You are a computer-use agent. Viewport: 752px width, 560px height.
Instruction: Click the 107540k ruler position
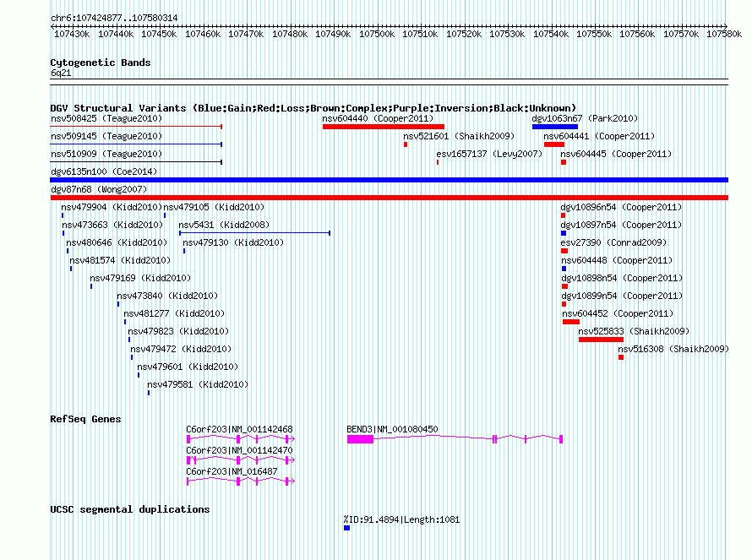click(551, 34)
